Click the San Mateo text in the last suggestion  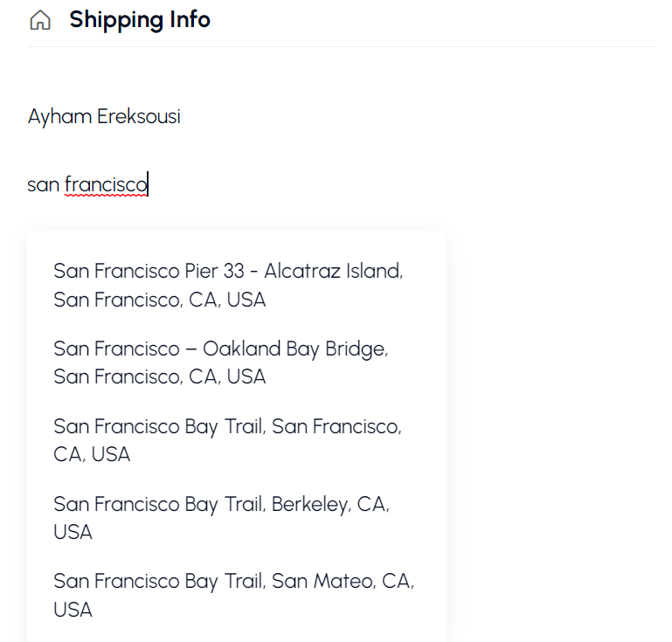(x=308, y=581)
